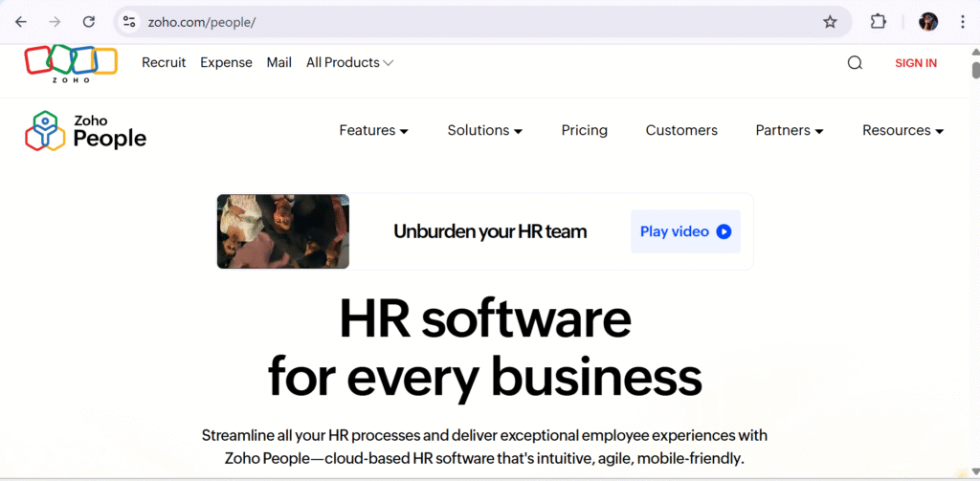Reload the page with the refresh icon
980x481 pixels.
89,22
